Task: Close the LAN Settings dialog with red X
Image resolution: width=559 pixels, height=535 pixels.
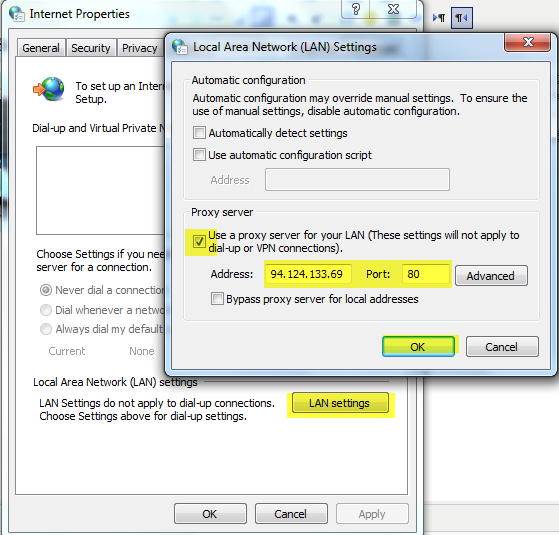Action: (528, 42)
